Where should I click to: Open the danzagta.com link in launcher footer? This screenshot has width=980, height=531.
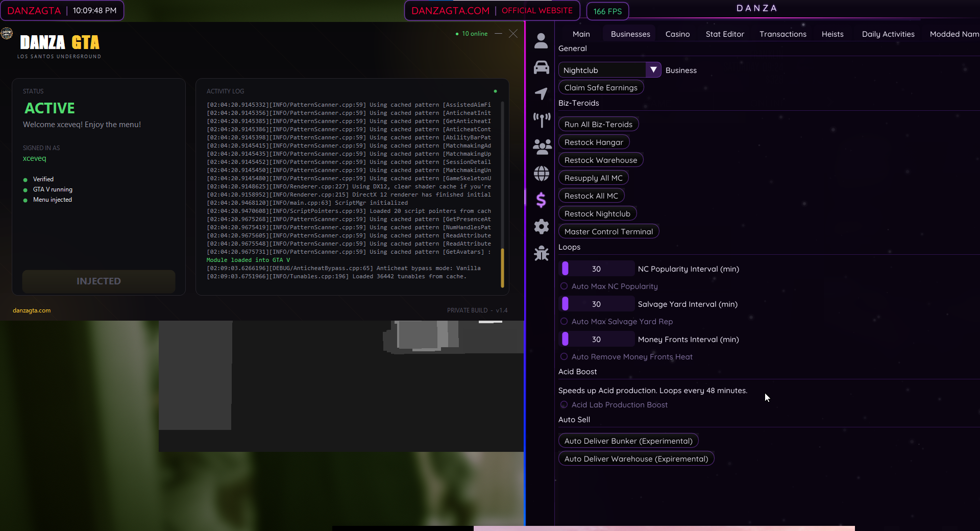point(32,310)
